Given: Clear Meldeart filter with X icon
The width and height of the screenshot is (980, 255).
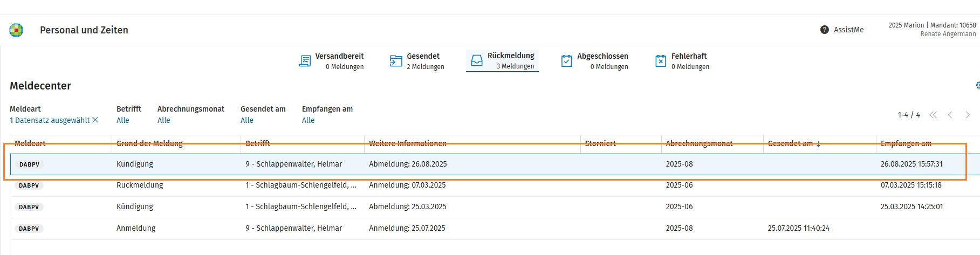Looking at the screenshot, I should [x=95, y=120].
